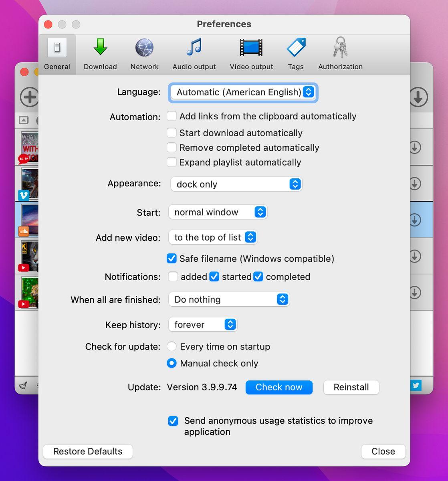
Task: Click the add (plus) icon in the main window
Action: pyautogui.click(x=29, y=97)
